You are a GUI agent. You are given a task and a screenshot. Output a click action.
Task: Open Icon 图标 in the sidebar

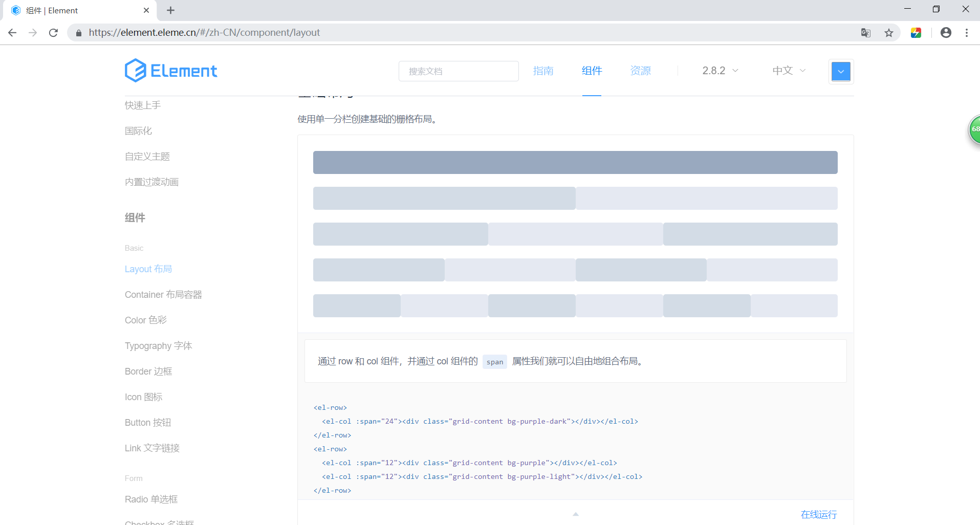(144, 397)
